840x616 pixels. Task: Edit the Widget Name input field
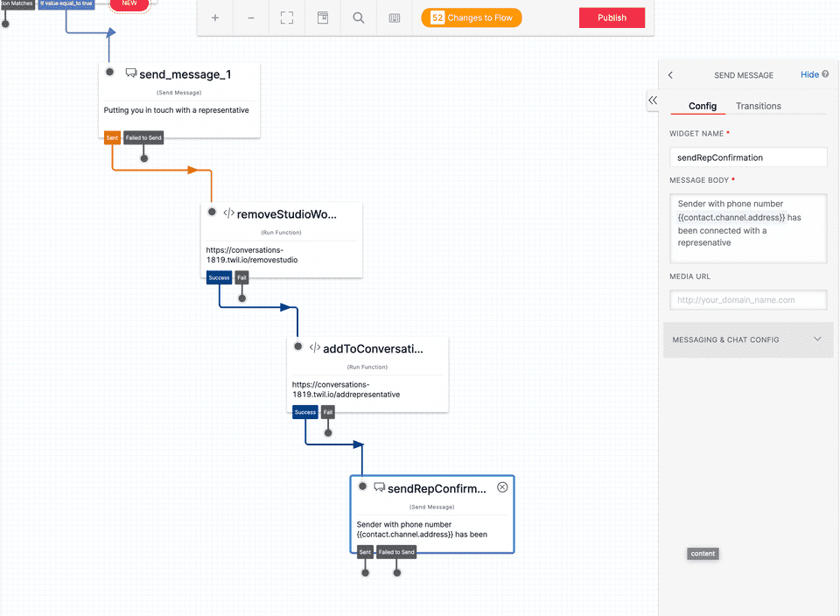pos(747,157)
